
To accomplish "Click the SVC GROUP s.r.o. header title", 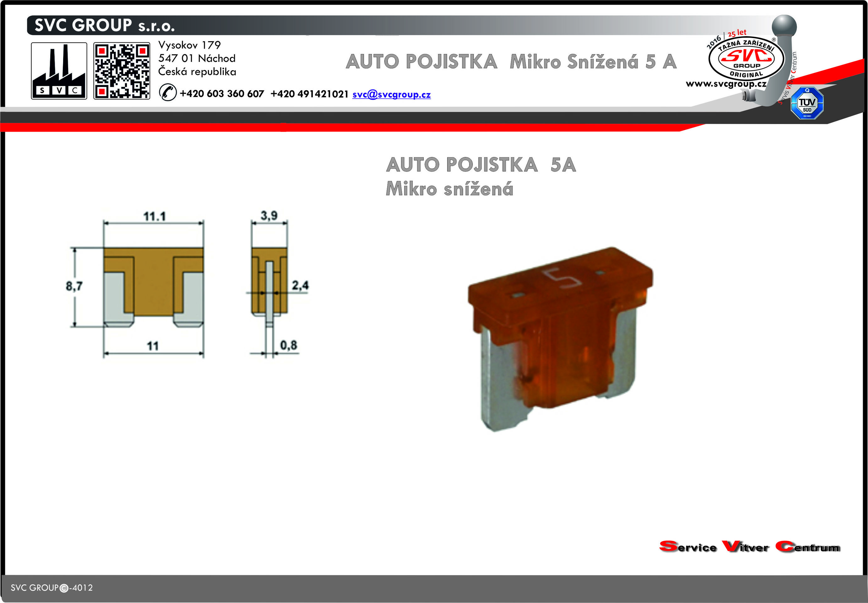I will (x=105, y=26).
